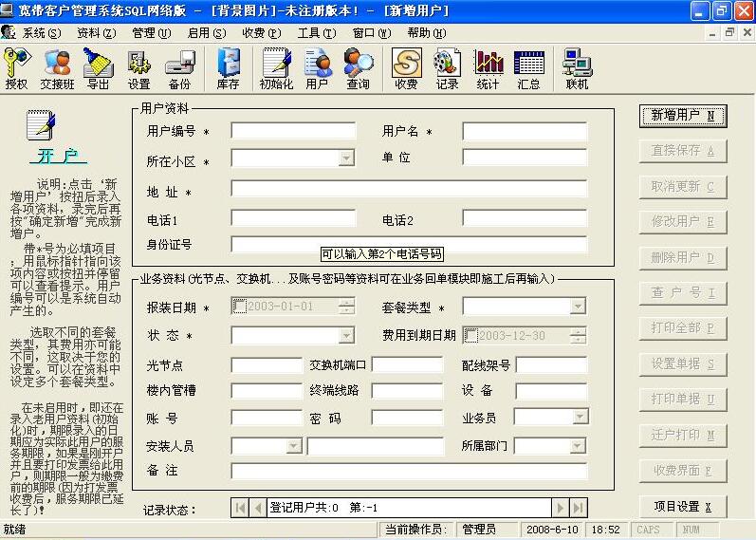This screenshot has height=540, width=756.
Task: Click the 开户 notepad icon on left panel
Action: [41, 125]
